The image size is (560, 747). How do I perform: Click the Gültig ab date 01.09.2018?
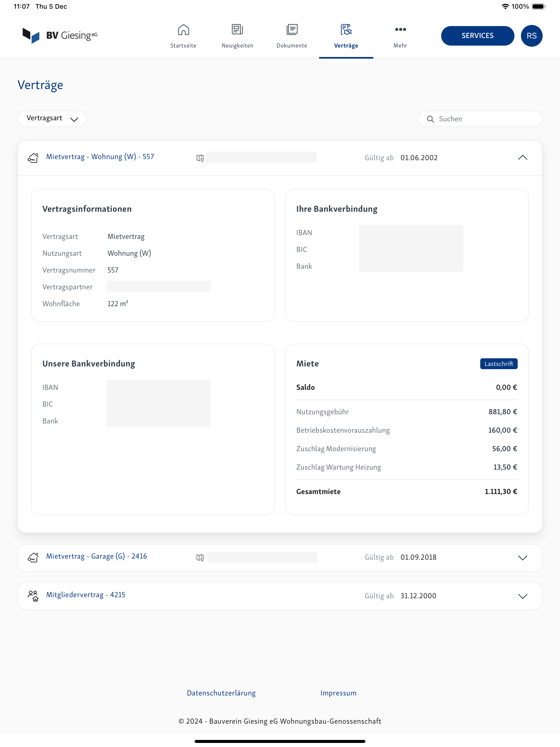click(418, 557)
